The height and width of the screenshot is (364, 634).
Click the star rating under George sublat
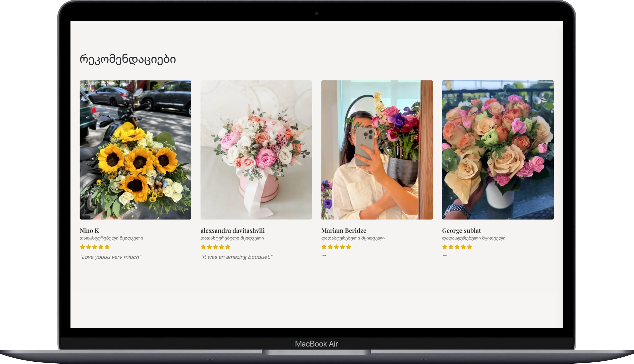(457, 247)
